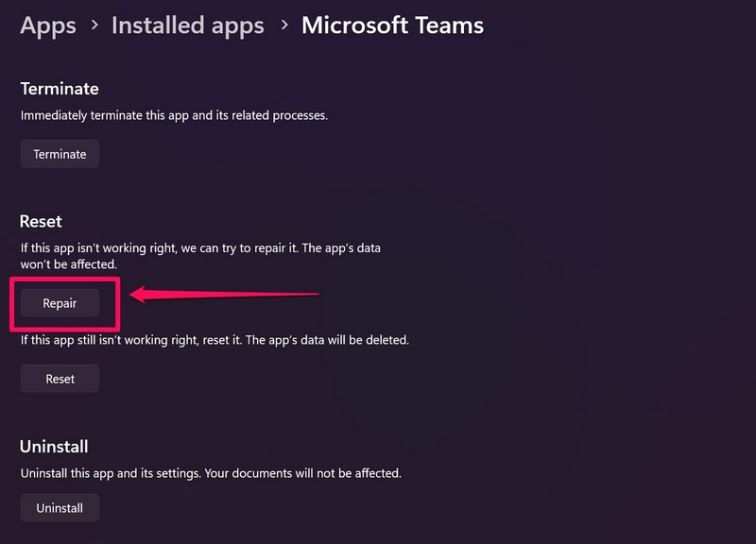756x544 pixels.
Task: Click the Uninstall section heading
Action: [54, 446]
